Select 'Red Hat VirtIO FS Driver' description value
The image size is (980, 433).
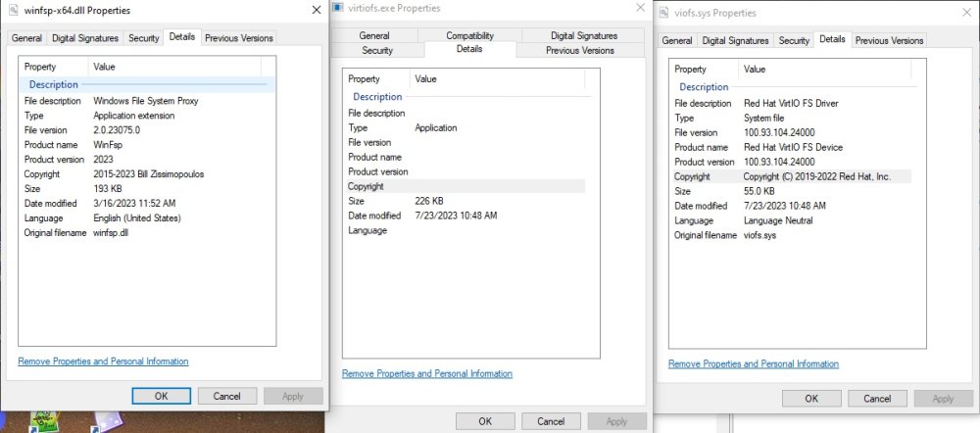pos(791,103)
